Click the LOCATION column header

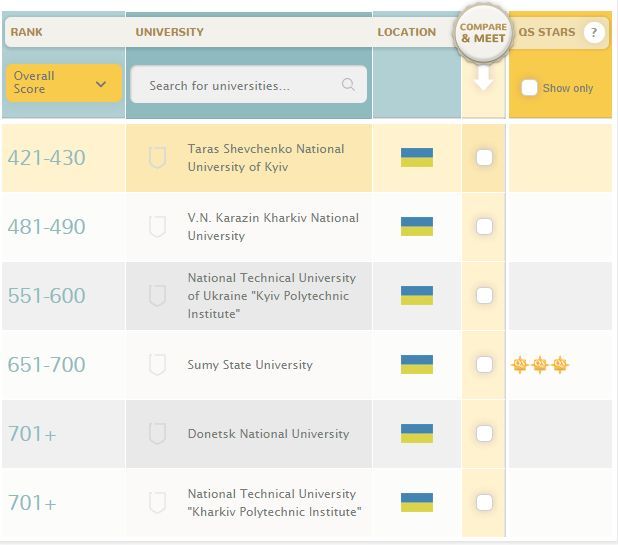(x=407, y=32)
